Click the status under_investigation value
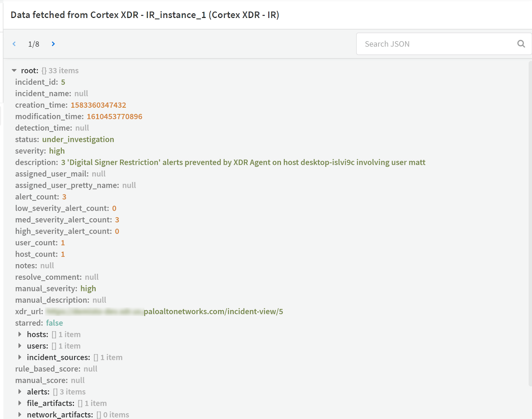 pyautogui.click(x=78, y=139)
